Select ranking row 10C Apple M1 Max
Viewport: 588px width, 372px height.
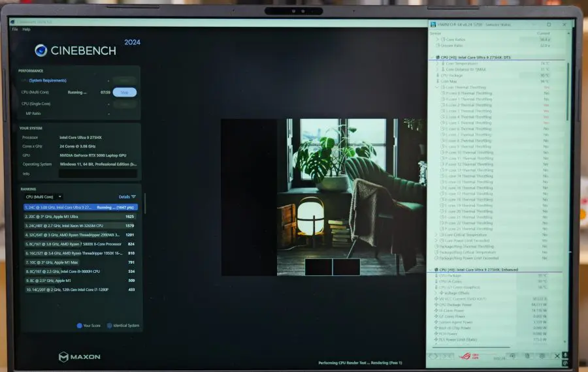[x=80, y=262]
